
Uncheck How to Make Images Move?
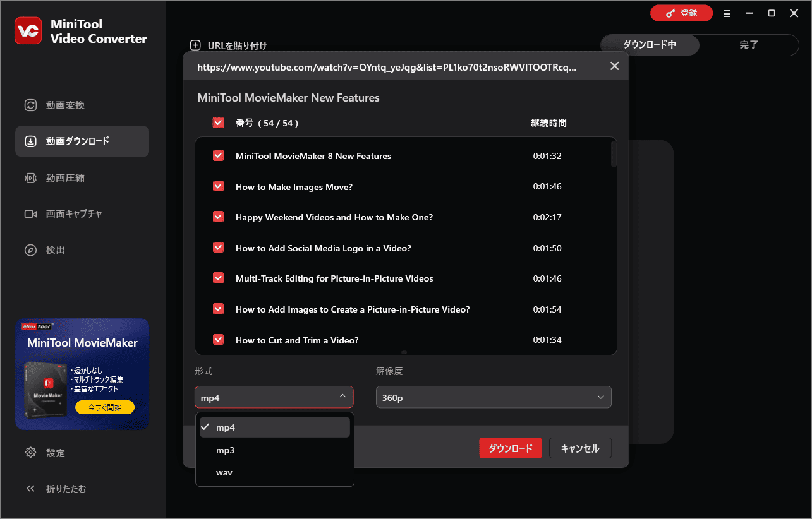tap(219, 186)
